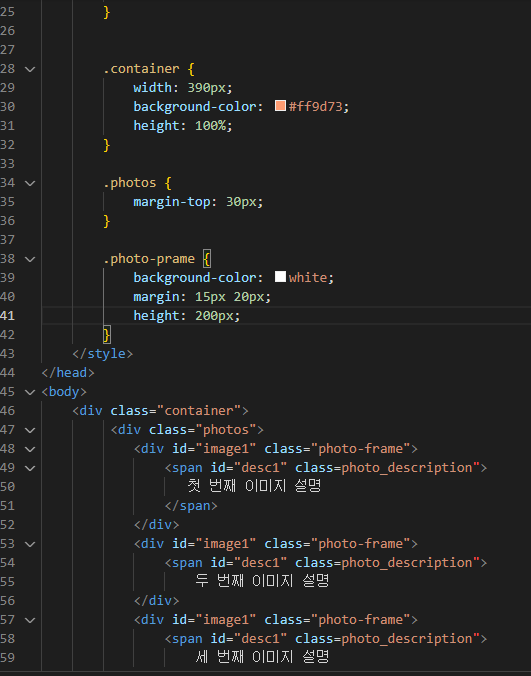Click the 'white' color keyword

click(x=308, y=278)
